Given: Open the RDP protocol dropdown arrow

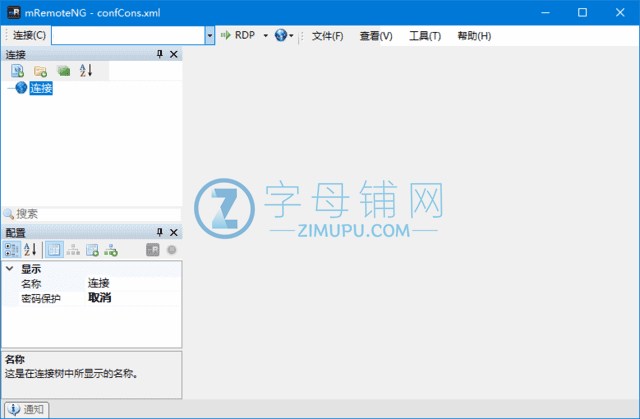Looking at the screenshot, I should (265, 35).
